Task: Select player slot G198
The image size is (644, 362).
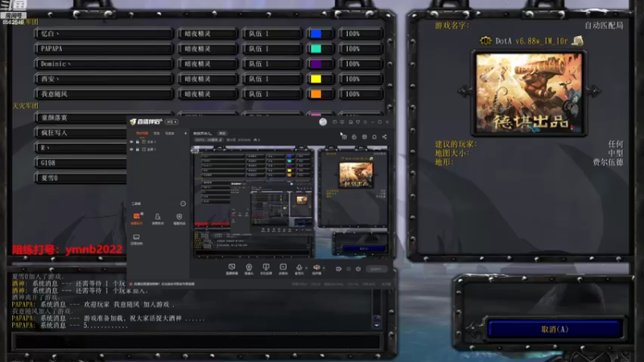Action: click(x=80, y=163)
